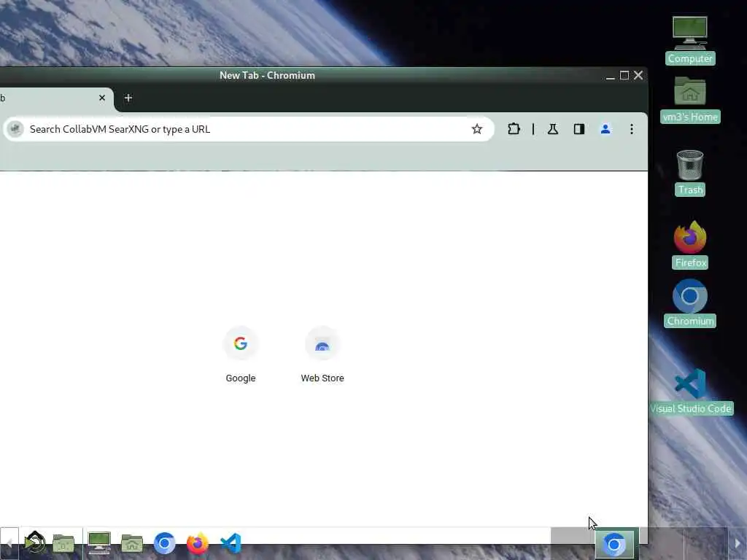The image size is (747, 560).
Task: Click the Computer launcher in the bottom panel
Action: pos(99,542)
